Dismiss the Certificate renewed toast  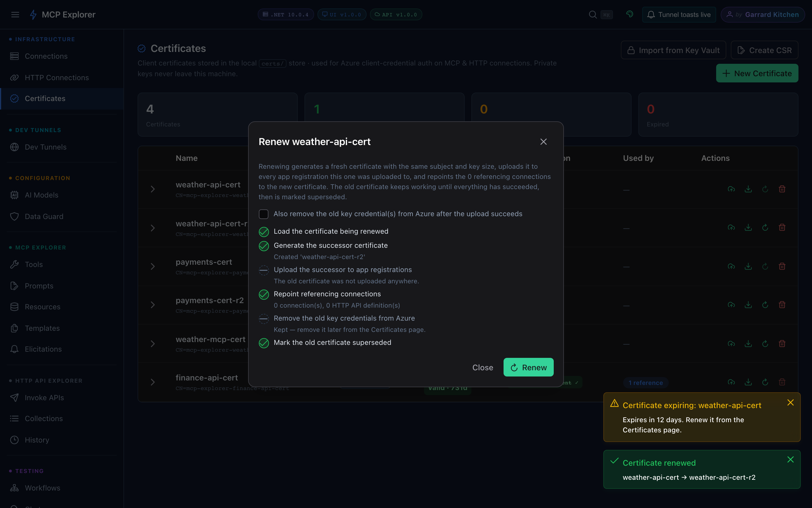790,460
